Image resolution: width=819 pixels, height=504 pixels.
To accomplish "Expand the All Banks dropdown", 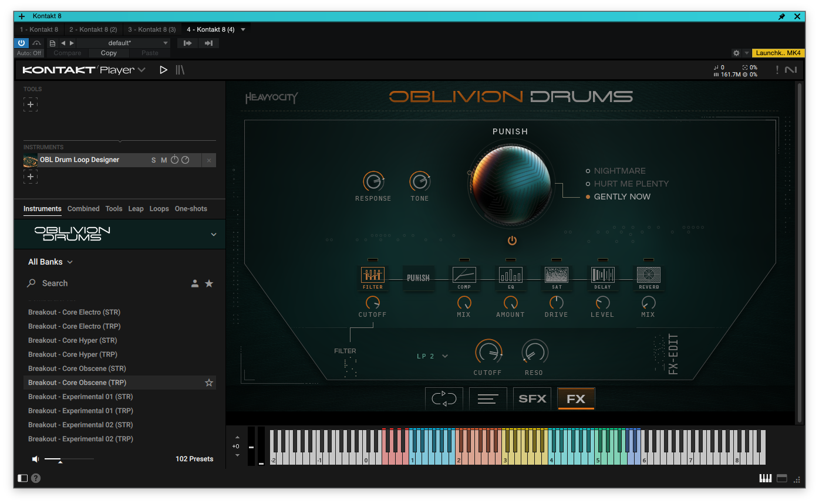I will click(x=50, y=262).
